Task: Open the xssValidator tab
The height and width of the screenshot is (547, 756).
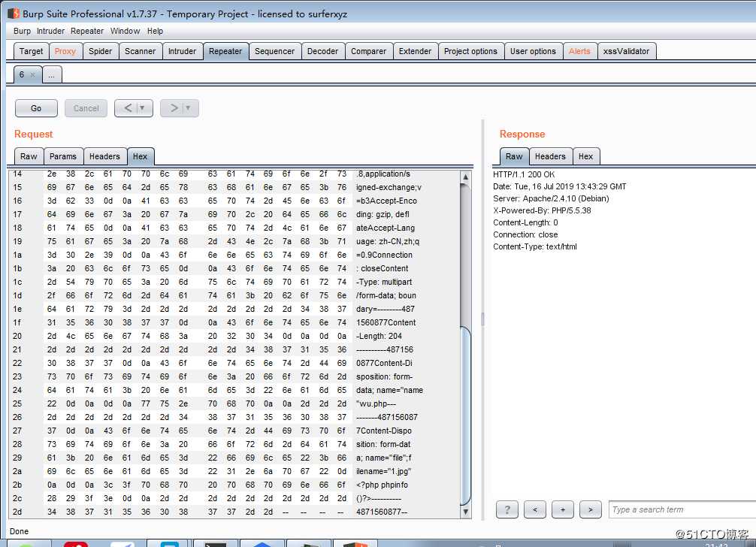Action: 626,51
